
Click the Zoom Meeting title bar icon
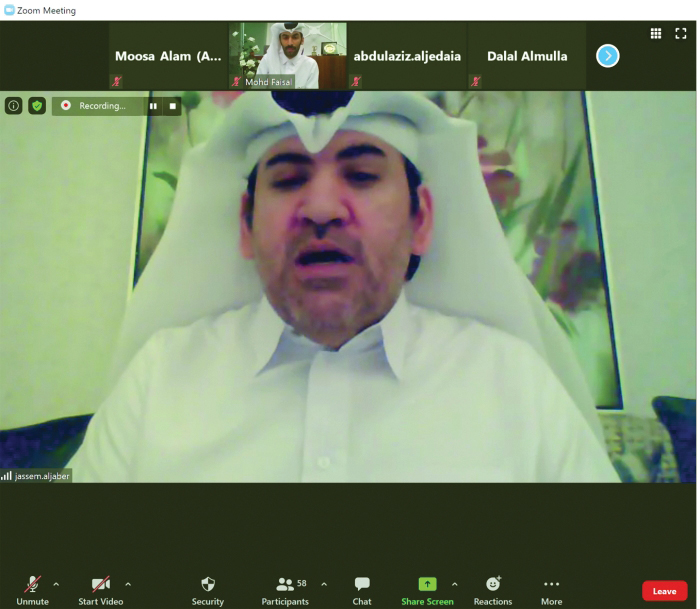point(9,10)
